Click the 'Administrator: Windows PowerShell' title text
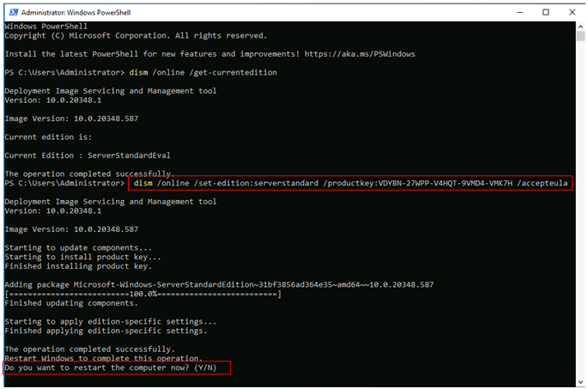This screenshot has height=389, width=588. [76, 13]
